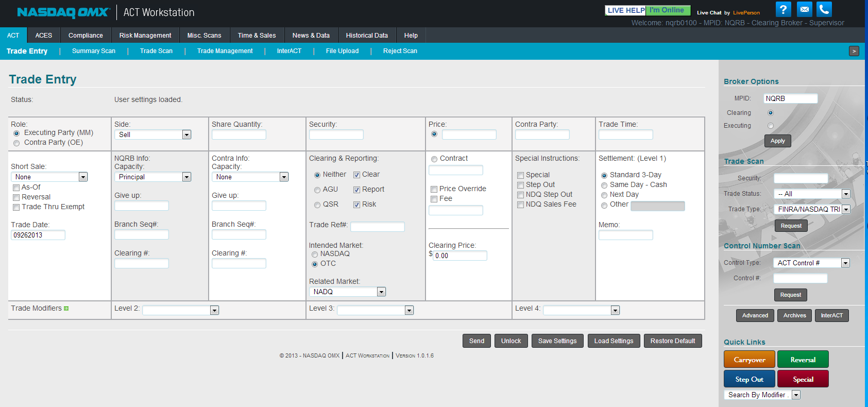Select the Contract radio button
Screen dimensions: 868x407
[434, 159]
